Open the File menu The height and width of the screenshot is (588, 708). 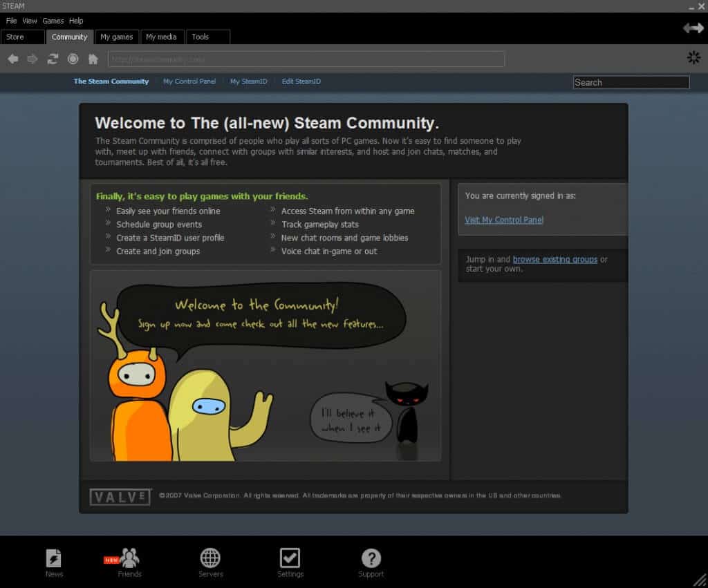coord(11,21)
